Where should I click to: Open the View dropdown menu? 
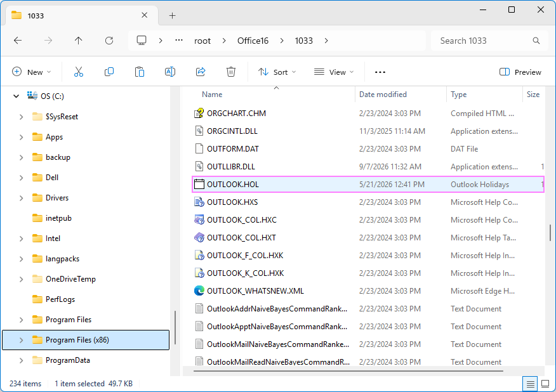point(334,72)
